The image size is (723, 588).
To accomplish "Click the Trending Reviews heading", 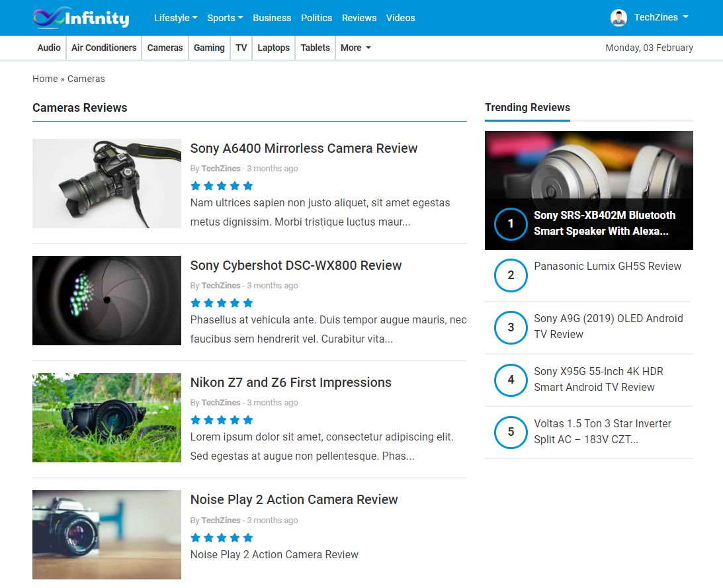I will click(x=527, y=107).
